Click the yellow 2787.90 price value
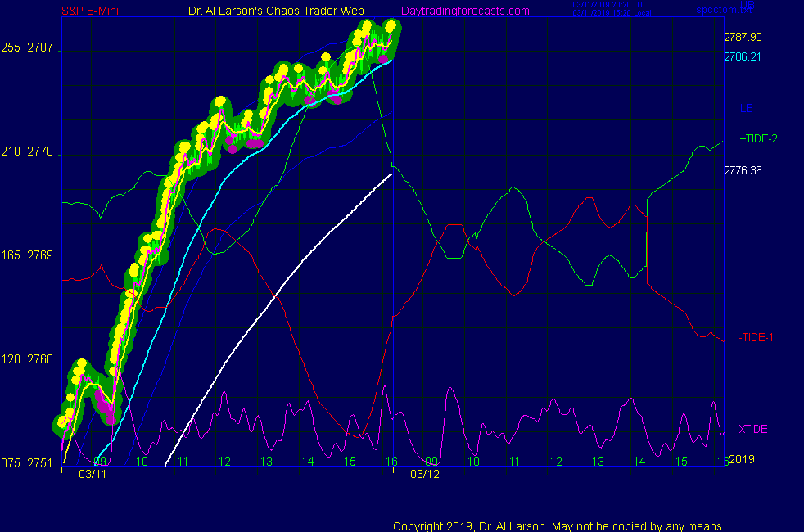 tap(743, 37)
